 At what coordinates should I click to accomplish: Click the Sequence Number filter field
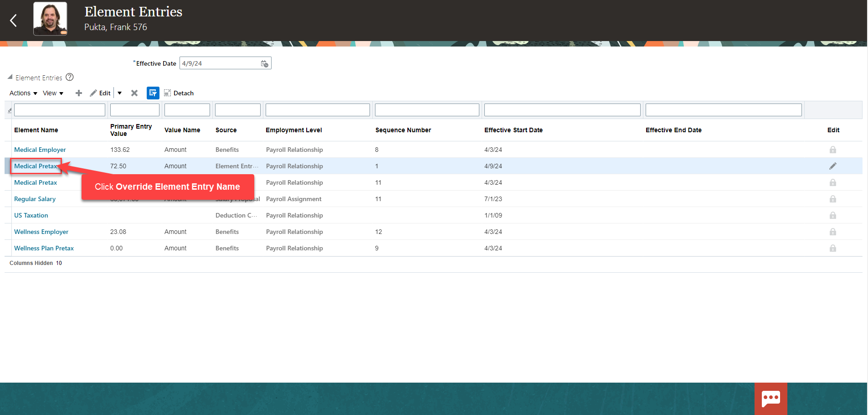427,110
